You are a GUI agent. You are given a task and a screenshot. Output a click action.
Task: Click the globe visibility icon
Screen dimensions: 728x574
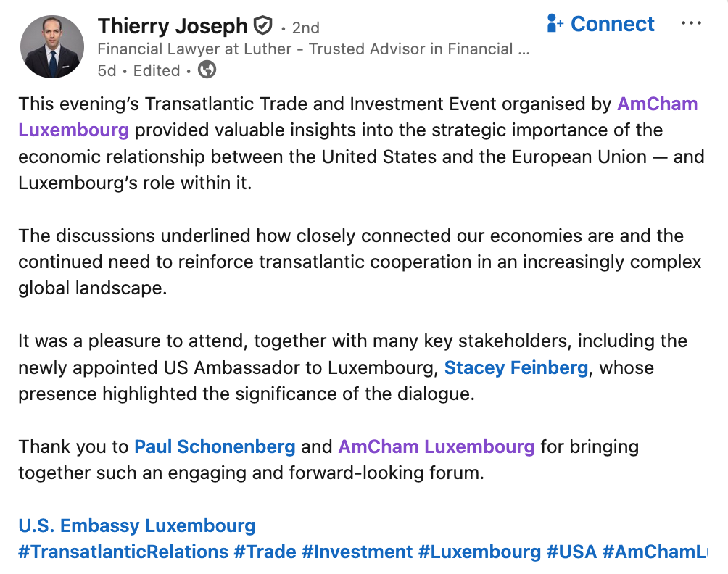point(207,70)
